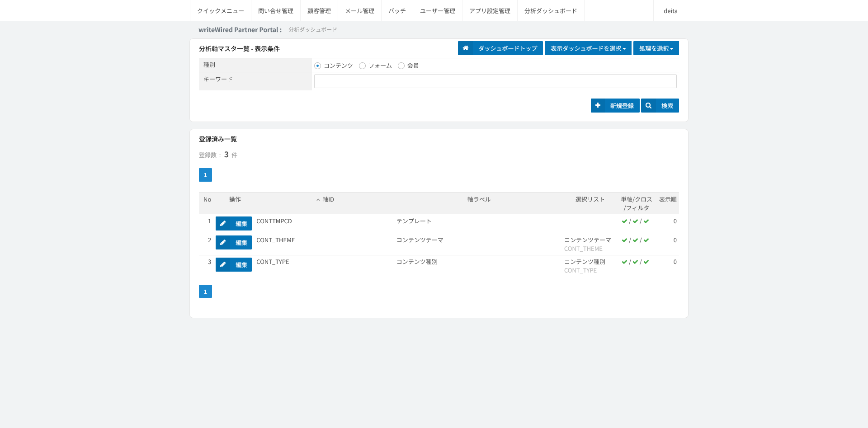This screenshot has width=868, height=428.
Task: Click 新規登録 button label
Action: tap(622, 106)
